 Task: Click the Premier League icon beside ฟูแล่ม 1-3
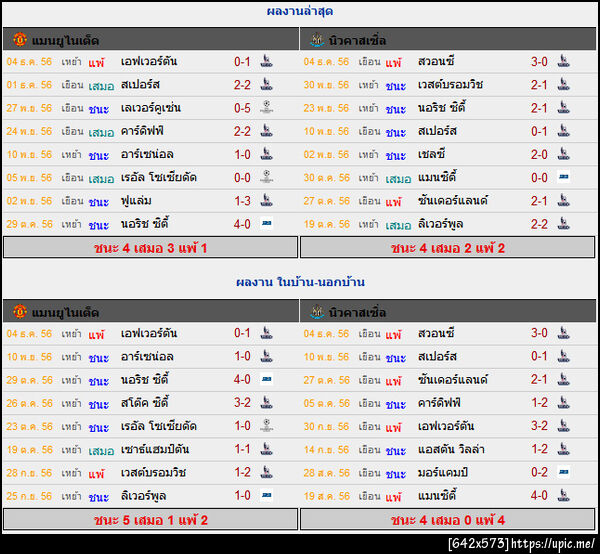pos(266,200)
